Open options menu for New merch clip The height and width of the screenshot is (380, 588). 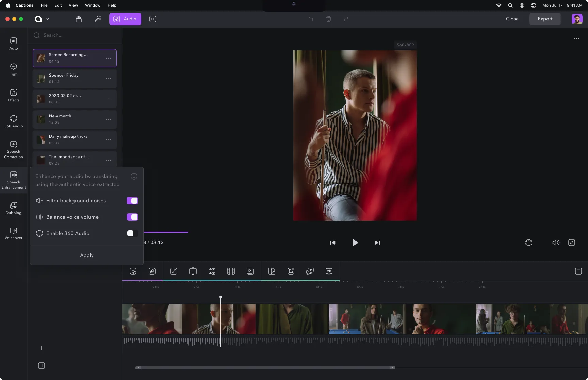(109, 119)
